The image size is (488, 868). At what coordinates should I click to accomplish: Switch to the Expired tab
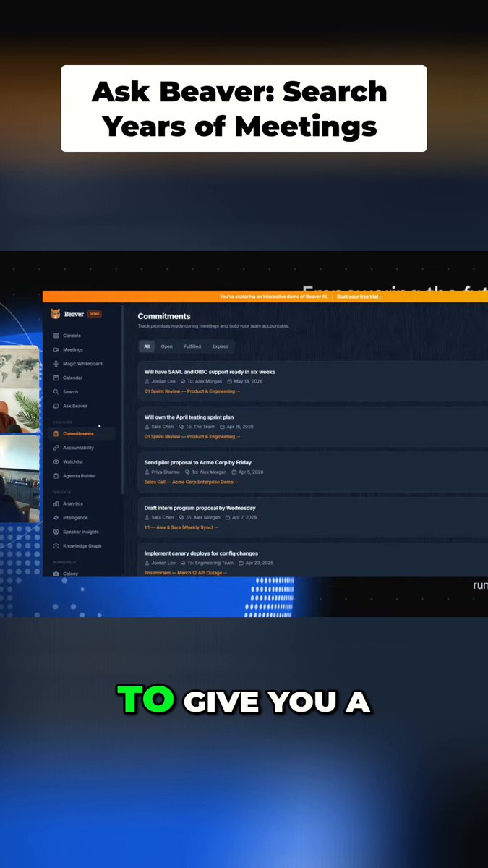[x=221, y=346]
